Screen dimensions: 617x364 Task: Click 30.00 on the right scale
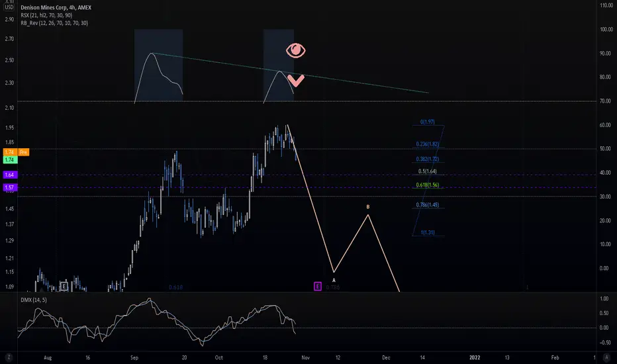coord(605,197)
